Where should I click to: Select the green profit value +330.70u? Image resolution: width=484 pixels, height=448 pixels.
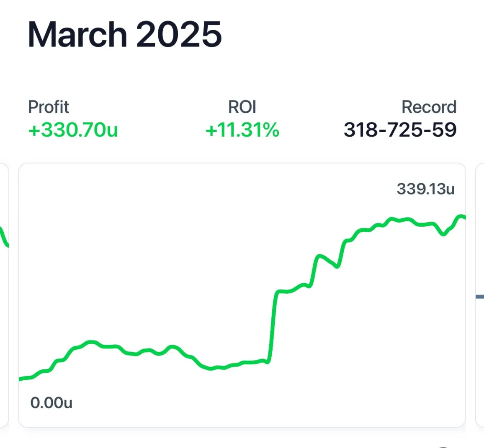point(73,130)
